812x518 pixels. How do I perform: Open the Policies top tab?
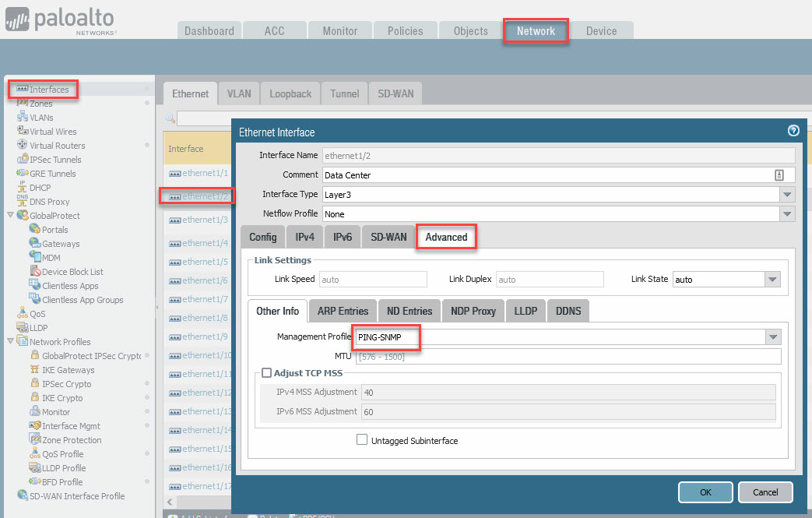pos(405,31)
